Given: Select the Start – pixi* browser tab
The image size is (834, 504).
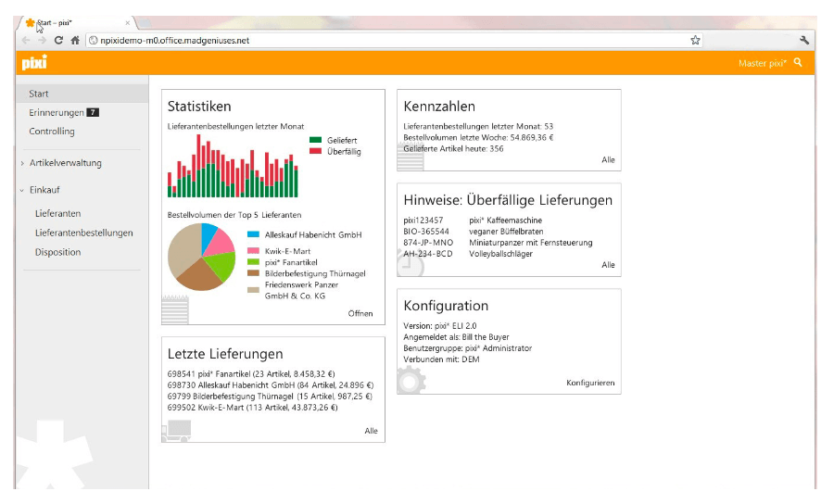Looking at the screenshot, I should point(77,23).
